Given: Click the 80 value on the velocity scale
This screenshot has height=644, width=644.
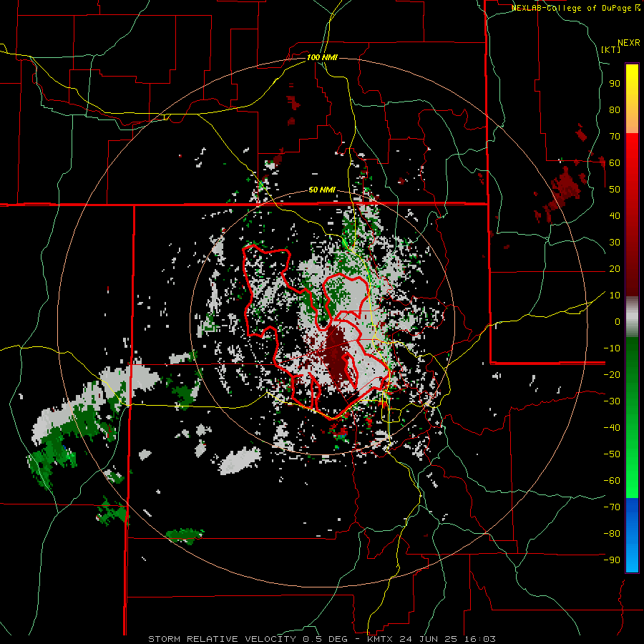Looking at the screenshot, I should point(615,109).
